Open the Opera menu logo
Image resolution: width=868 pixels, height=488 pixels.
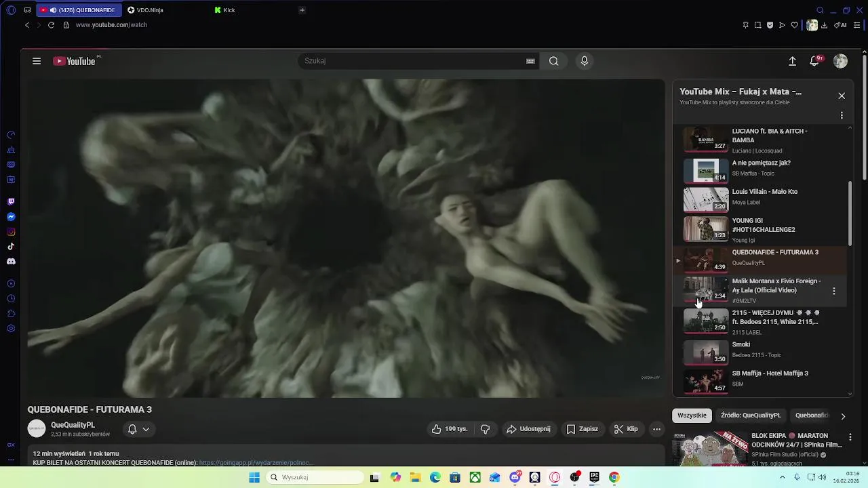11,10
